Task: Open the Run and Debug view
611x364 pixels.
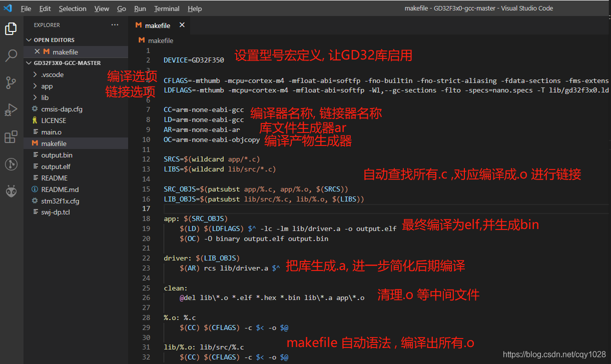Action: coord(11,110)
